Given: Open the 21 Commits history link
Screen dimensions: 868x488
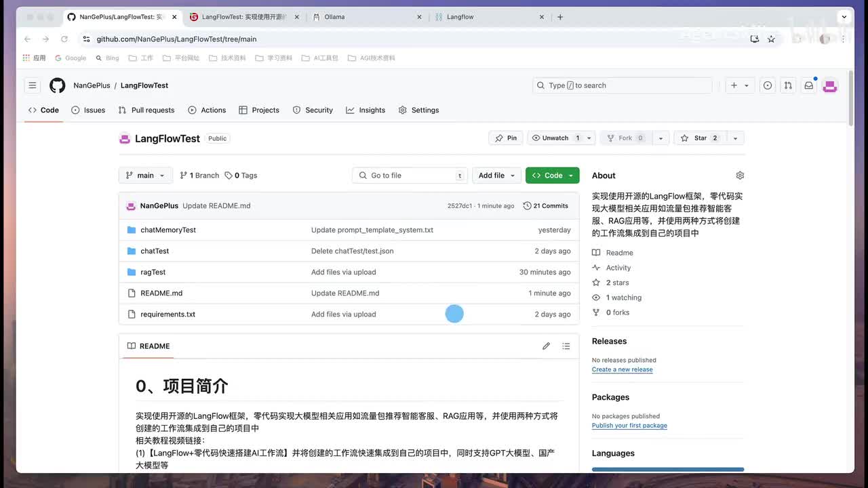Looking at the screenshot, I should [546, 206].
